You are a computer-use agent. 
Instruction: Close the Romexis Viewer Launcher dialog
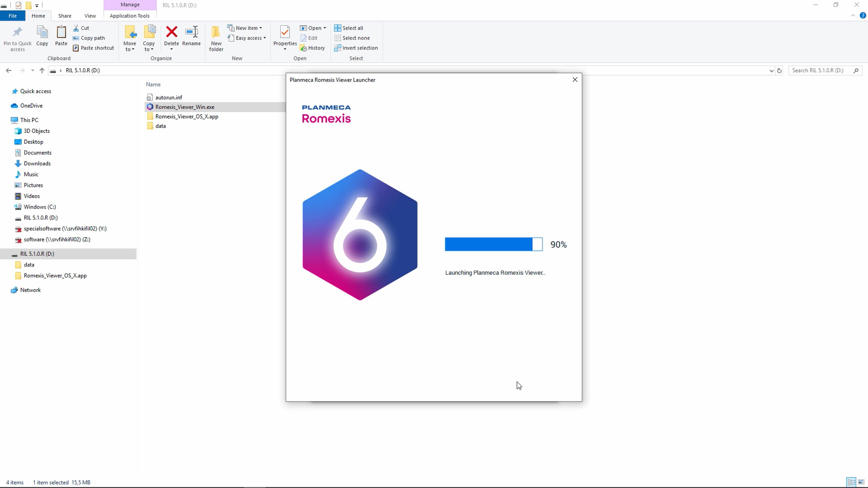coord(575,80)
